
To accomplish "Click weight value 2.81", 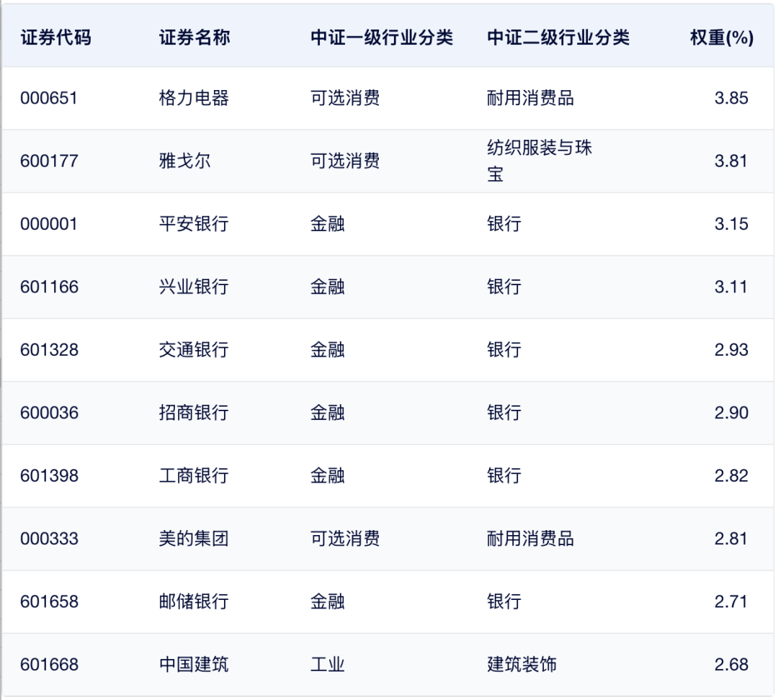I will click(730, 539).
